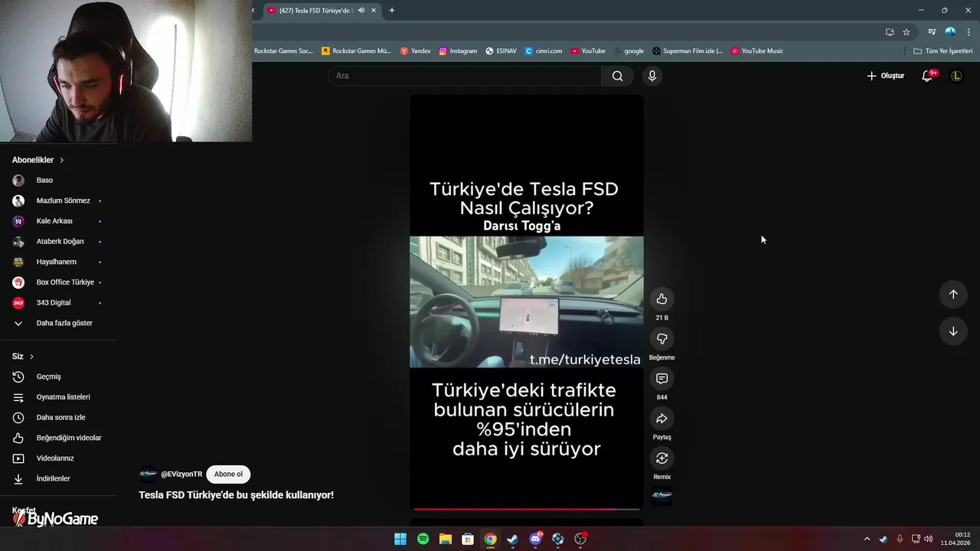Screen dimensions: 980x551
Task: Like the Tesla FSD short
Action: point(661,299)
